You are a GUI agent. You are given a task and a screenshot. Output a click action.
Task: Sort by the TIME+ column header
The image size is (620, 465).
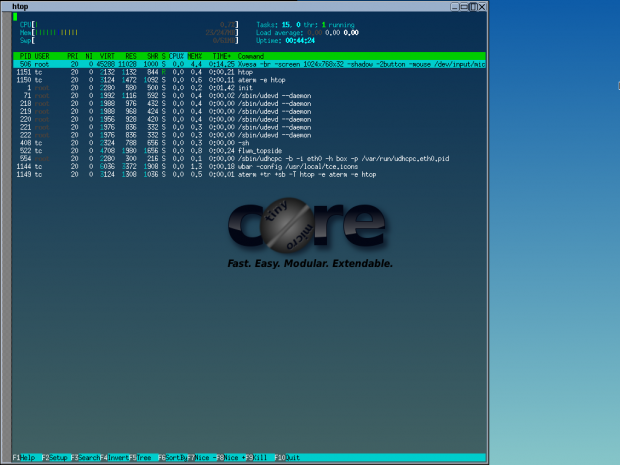pos(221,56)
